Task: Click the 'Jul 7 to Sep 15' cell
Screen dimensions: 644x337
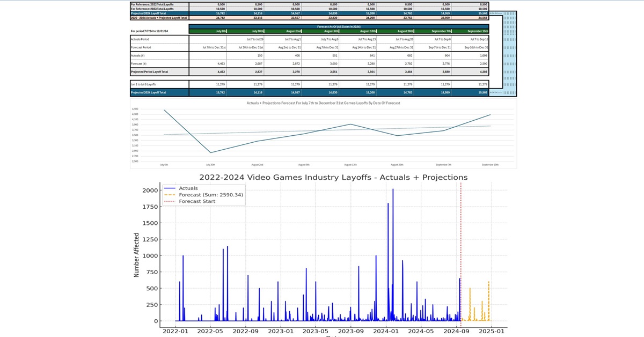Action: [x=479, y=39]
